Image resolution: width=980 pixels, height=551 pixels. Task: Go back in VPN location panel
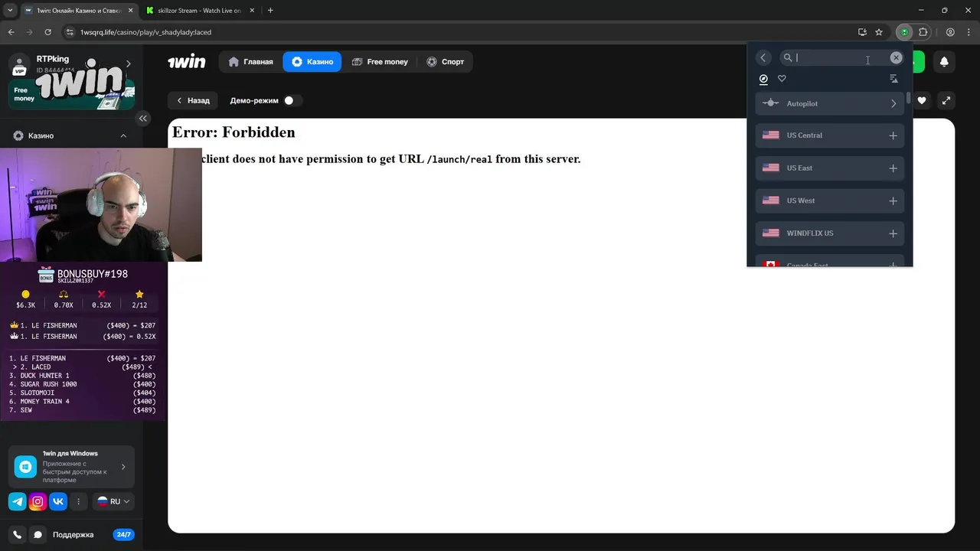coord(763,57)
